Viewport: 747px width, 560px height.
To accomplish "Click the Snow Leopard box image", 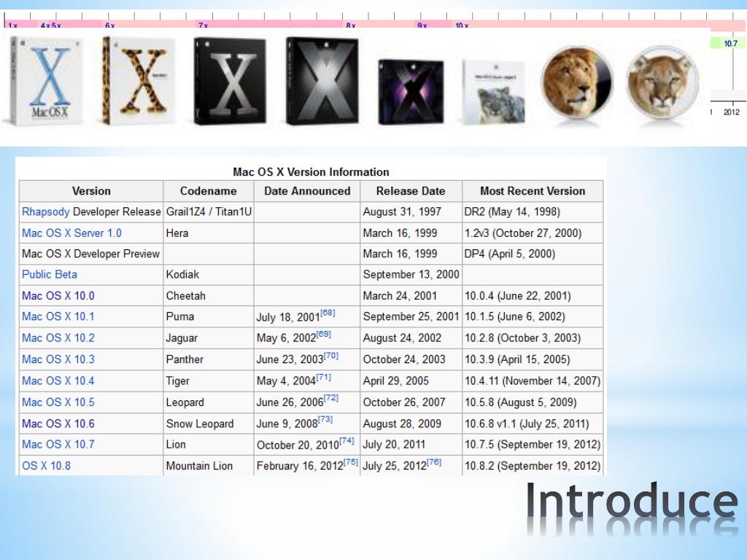I will click(x=494, y=92).
